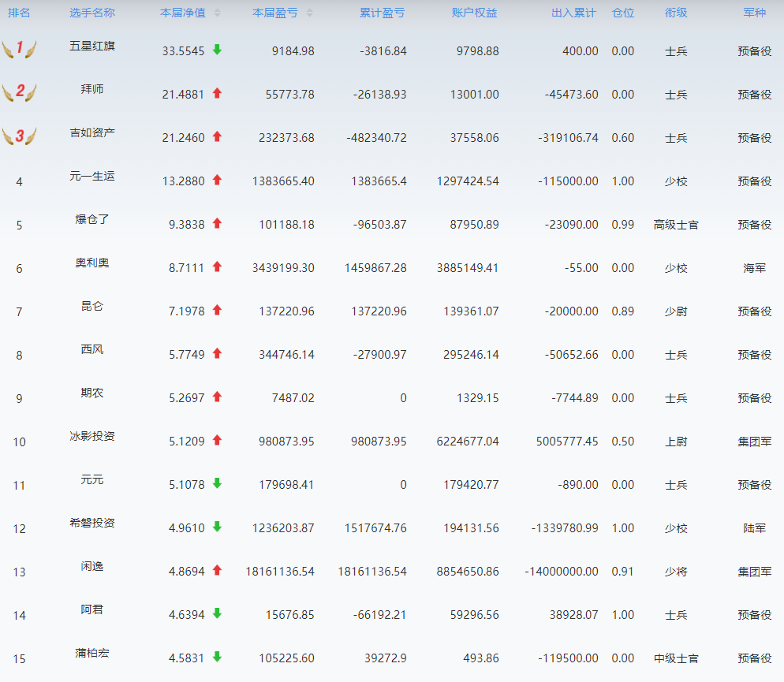Sort by 本届盈亏 using its sort arrows

coord(309,13)
